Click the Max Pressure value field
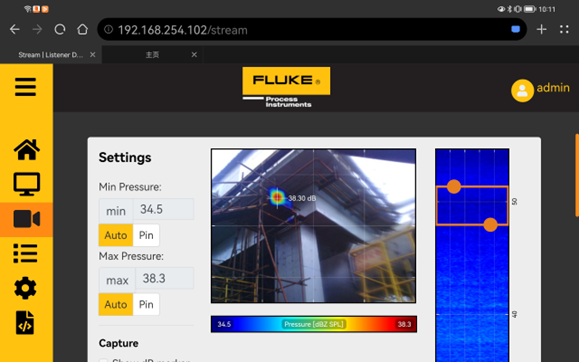Screen dimensions: 579x362 (x=165, y=279)
